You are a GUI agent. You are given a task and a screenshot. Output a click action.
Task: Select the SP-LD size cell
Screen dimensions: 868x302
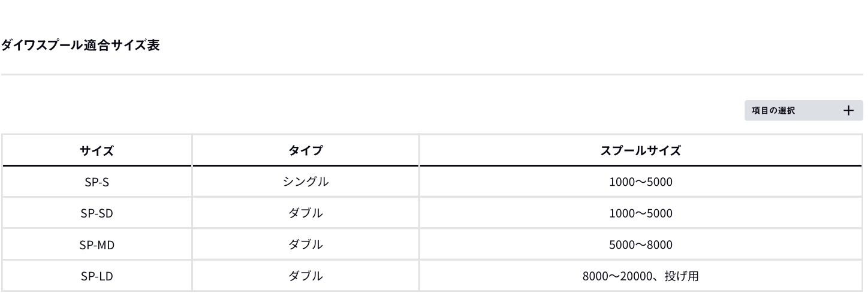(97, 276)
